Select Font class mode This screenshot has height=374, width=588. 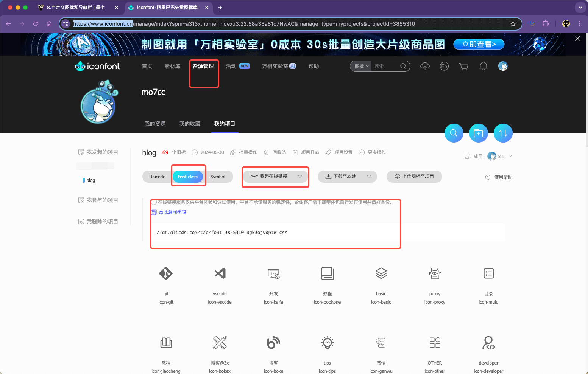click(x=187, y=177)
